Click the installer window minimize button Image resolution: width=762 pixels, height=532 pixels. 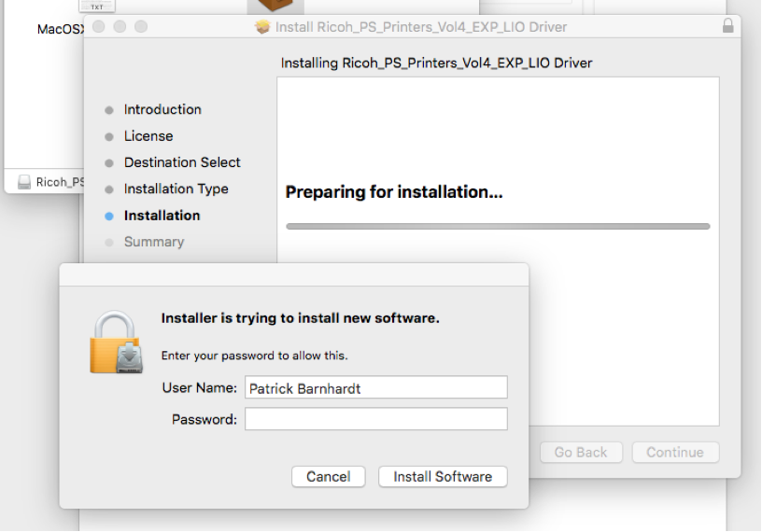tap(120, 26)
